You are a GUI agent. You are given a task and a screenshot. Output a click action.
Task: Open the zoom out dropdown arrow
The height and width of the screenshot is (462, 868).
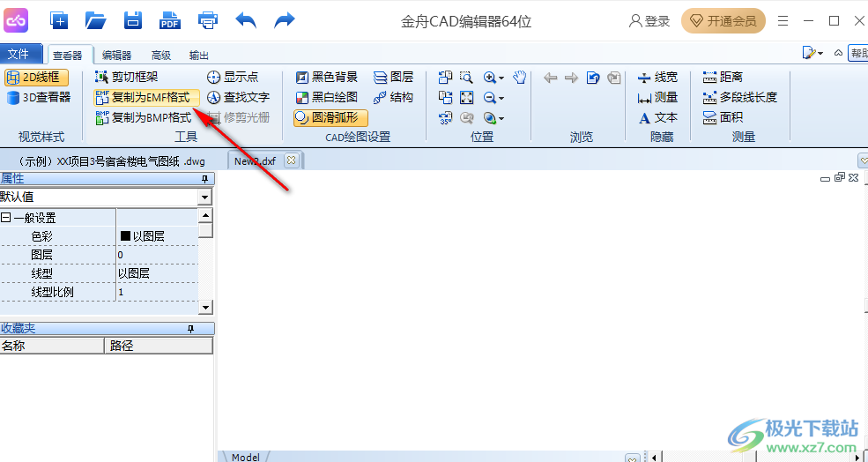(x=501, y=98)
